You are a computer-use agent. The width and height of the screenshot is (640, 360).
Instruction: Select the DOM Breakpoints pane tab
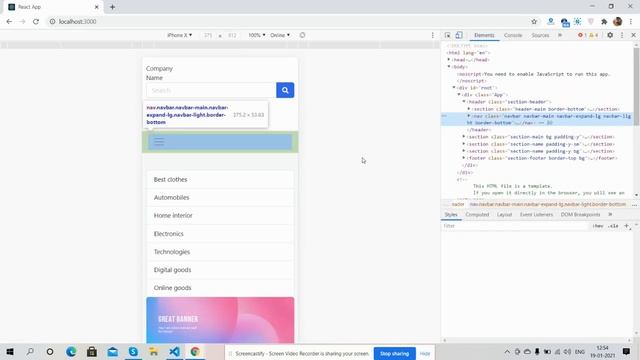coord(580,214)
